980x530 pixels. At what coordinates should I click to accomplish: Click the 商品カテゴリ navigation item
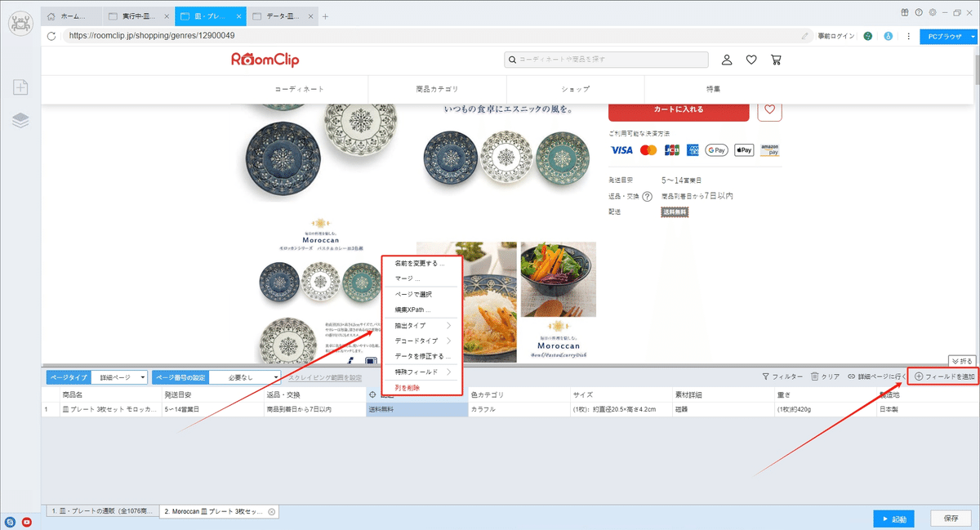437,89
